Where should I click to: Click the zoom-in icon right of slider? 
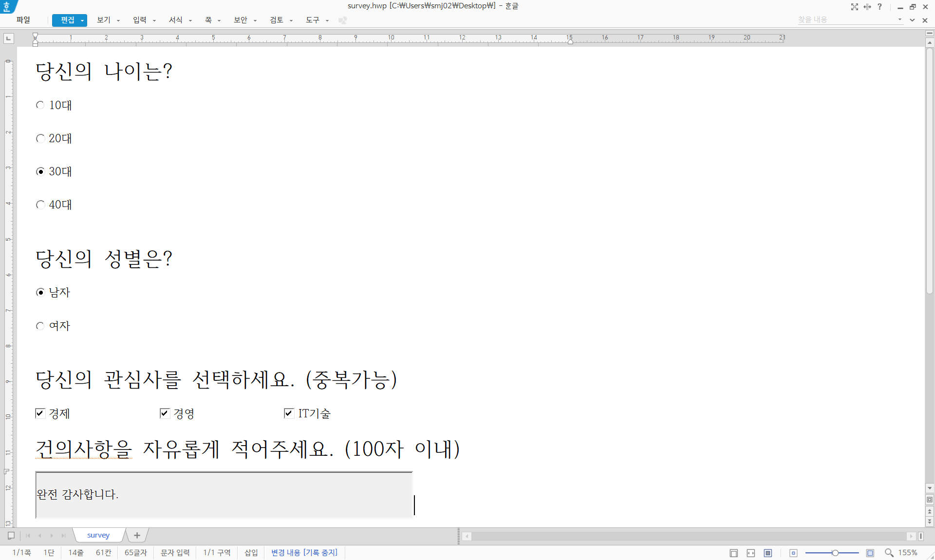[x=870, y=553]
